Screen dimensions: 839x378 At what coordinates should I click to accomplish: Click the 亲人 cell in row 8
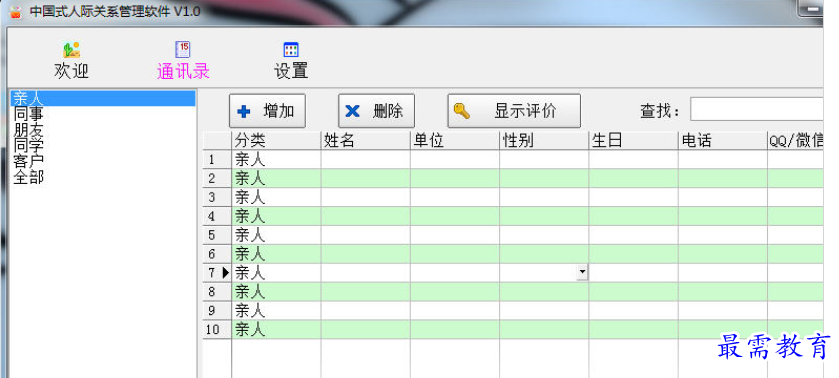click(x=276, y=292)
